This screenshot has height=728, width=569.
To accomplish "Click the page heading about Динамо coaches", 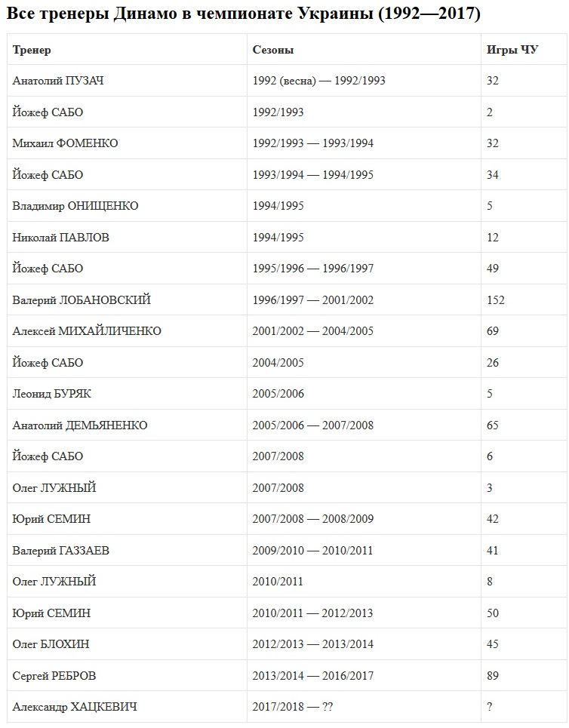I will pyautogui.click(x=243, y=14).
